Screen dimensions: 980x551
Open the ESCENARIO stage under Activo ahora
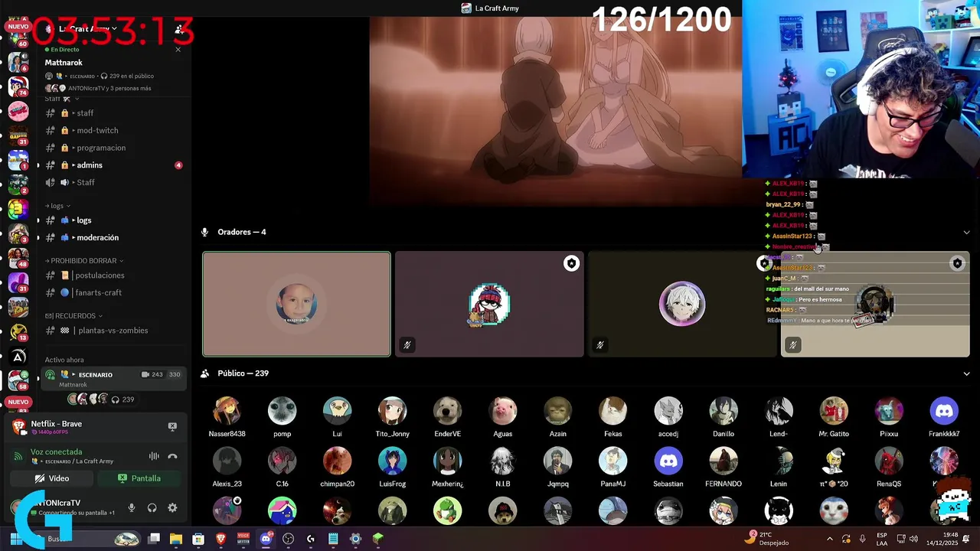coord(113,379)
